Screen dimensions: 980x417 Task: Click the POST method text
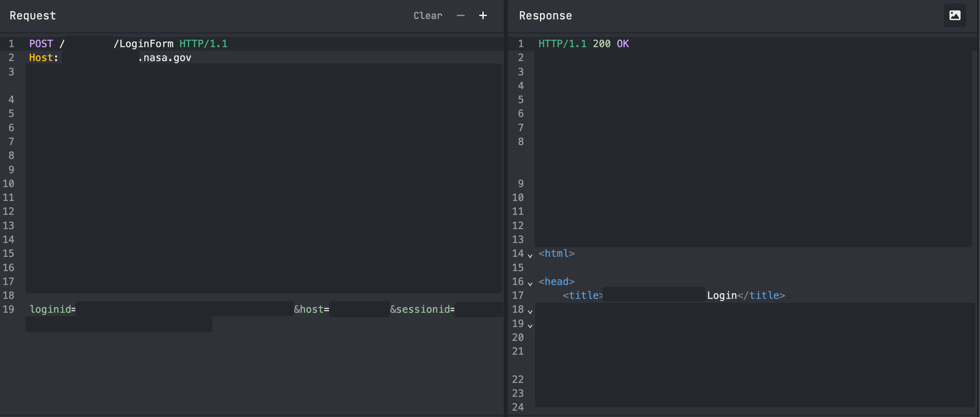click(41, 44)
